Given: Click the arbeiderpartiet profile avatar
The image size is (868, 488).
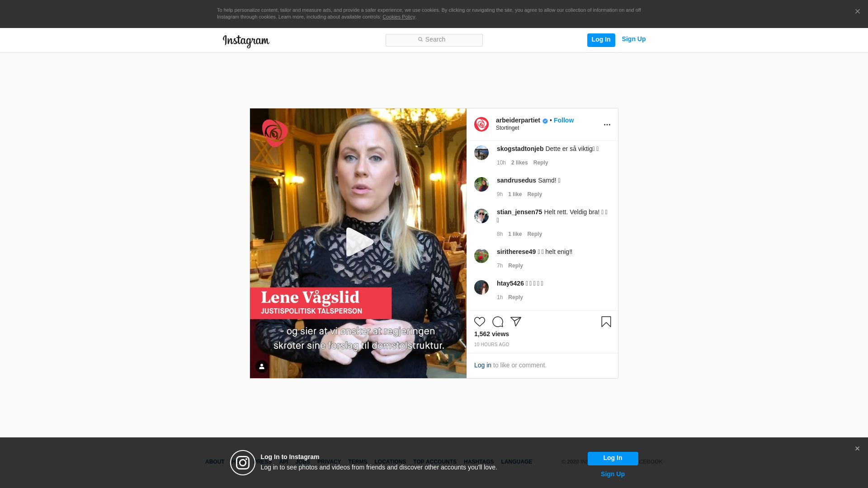Looking at the screenshot, I should (x=481, y=124).
